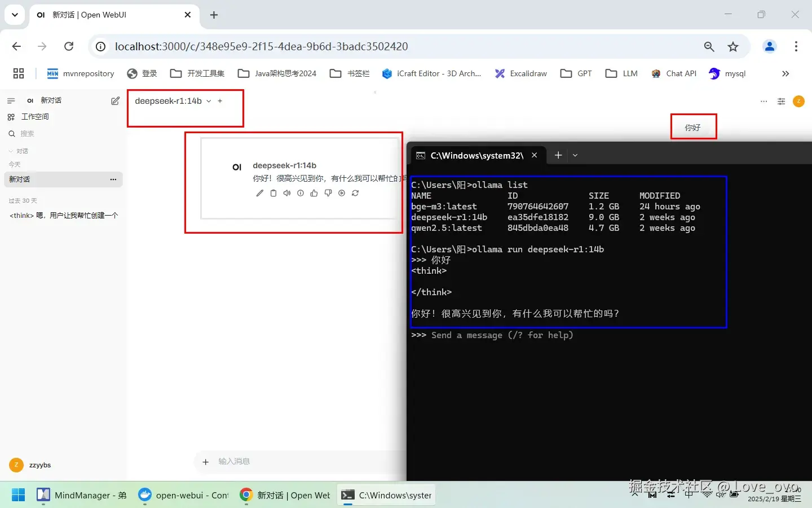The height and width of the screenshot is (508, 812).
Task: Copy the assistant response via clipboard icon
Action: tap(273, 193)
